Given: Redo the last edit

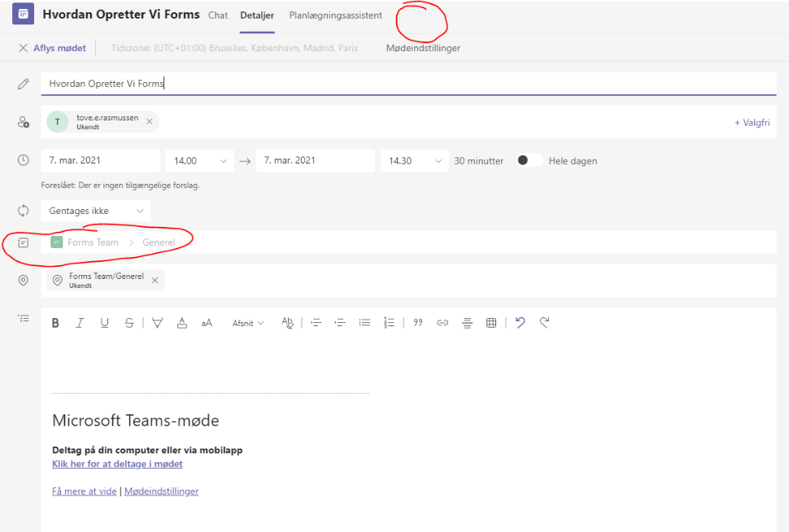Looking at the screenshot, I should pos(544,322).
